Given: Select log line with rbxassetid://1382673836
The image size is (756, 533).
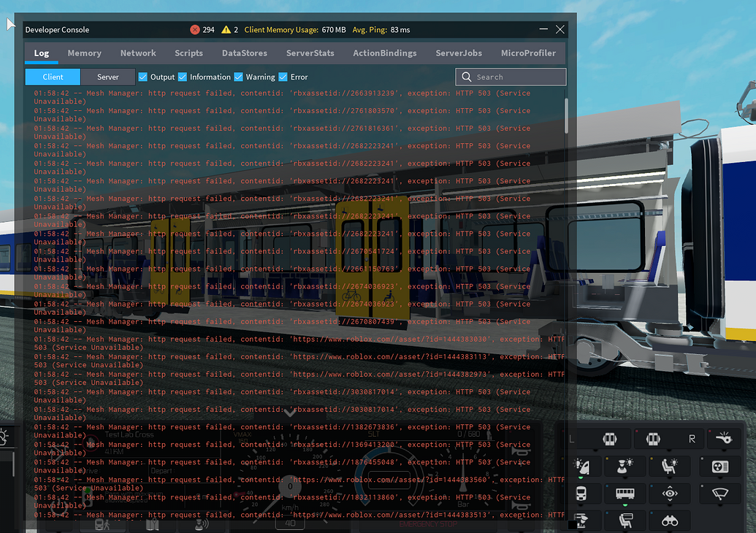Looking at the screenshot, I should [x=282, y=431].
